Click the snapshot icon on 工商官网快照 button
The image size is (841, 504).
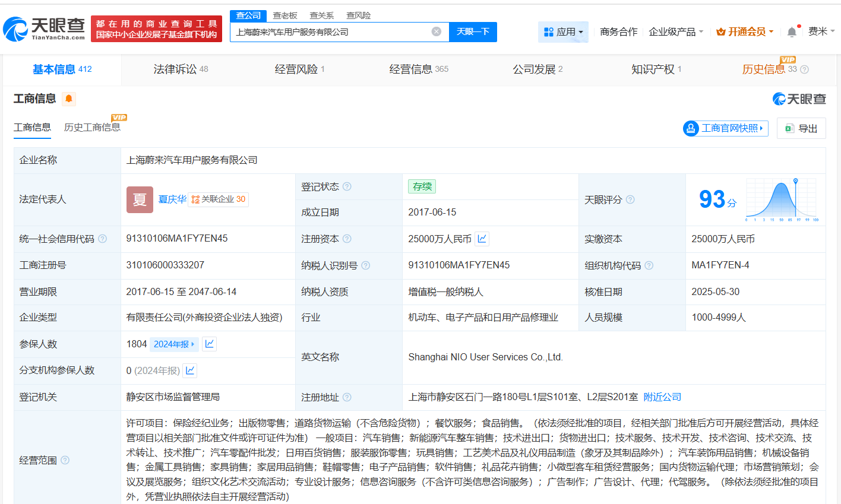point(691,128)
